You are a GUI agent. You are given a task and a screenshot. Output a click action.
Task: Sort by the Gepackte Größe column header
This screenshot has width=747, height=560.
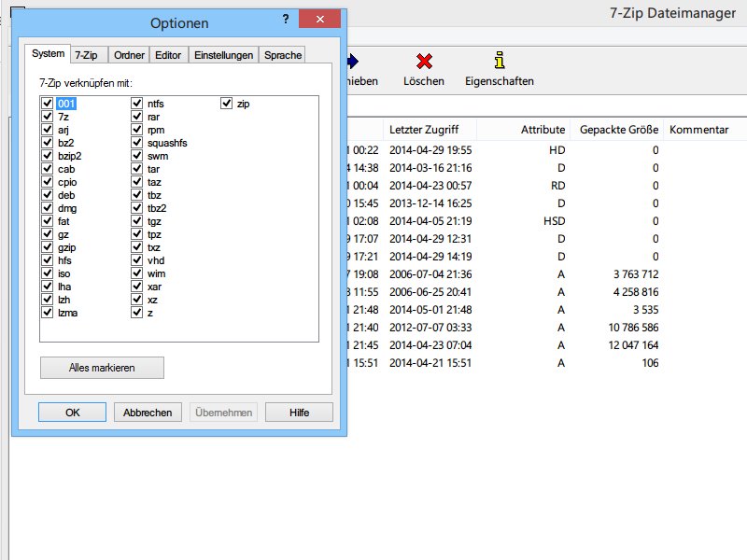tap(616, 130)
